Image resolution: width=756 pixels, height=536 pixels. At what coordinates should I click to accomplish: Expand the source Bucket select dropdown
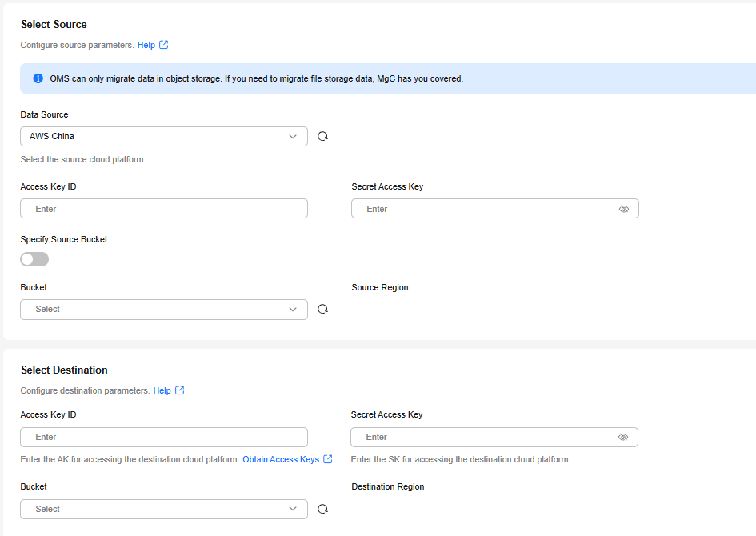coord(164,310)
